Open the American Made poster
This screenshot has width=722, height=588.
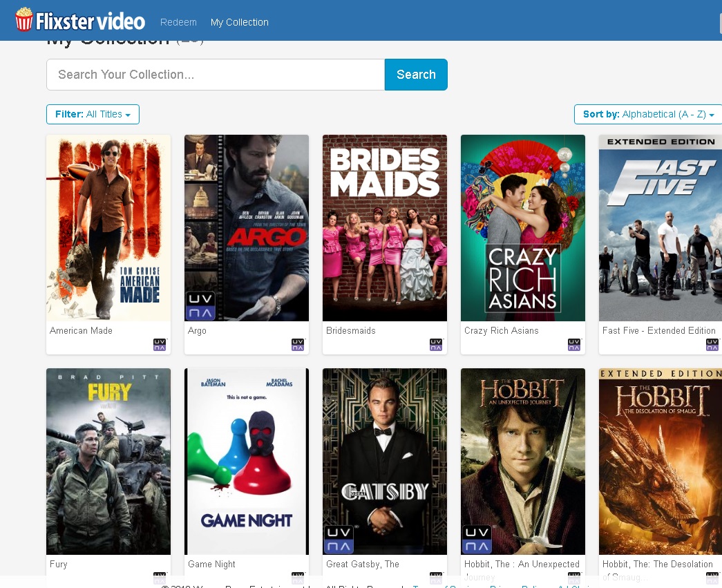(108, 228)
